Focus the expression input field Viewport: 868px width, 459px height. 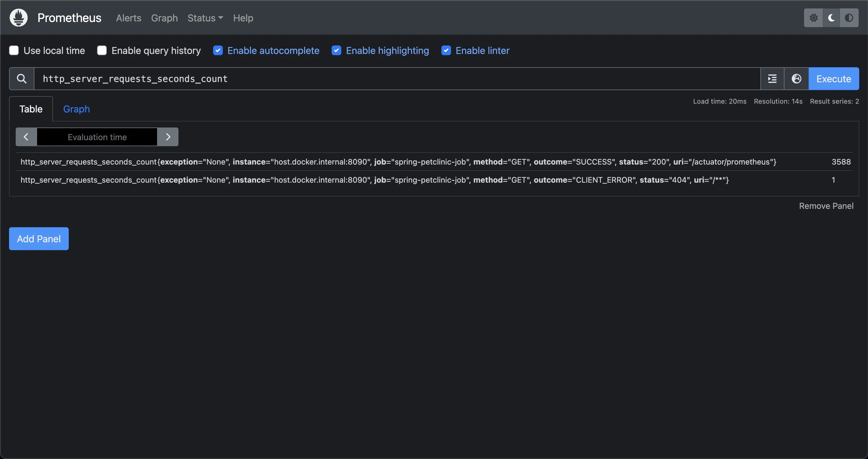(397, 79)
